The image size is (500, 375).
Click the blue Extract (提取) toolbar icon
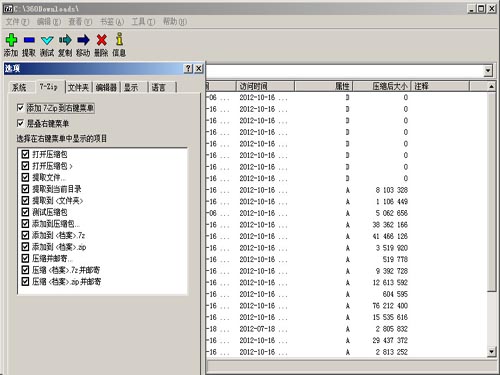29,40
